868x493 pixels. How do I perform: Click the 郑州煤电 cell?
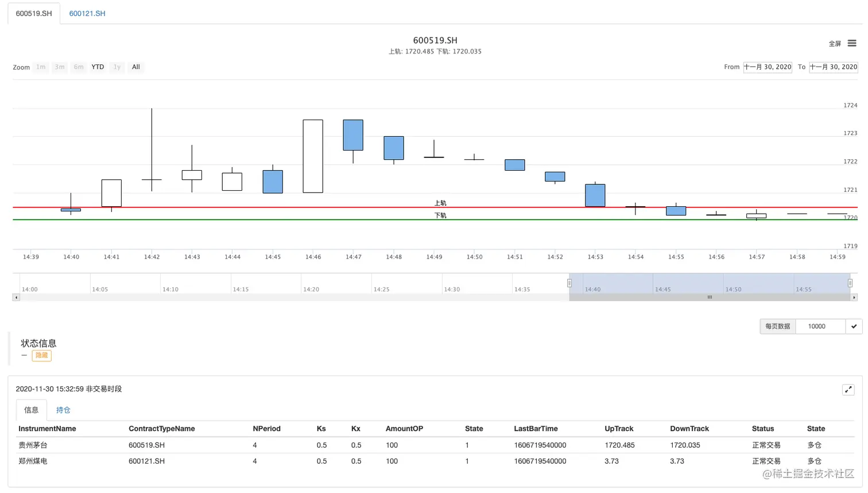pyautogui.click(x=33, y=461)
